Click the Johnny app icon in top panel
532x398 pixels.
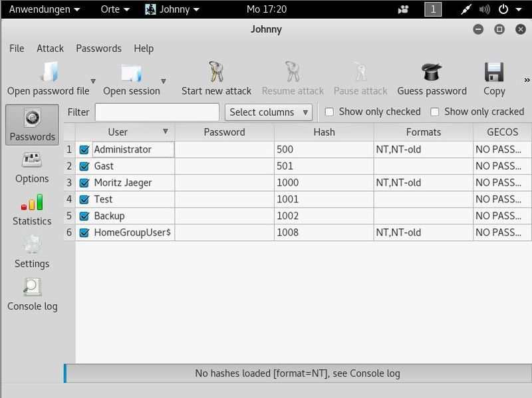point(150,9)
